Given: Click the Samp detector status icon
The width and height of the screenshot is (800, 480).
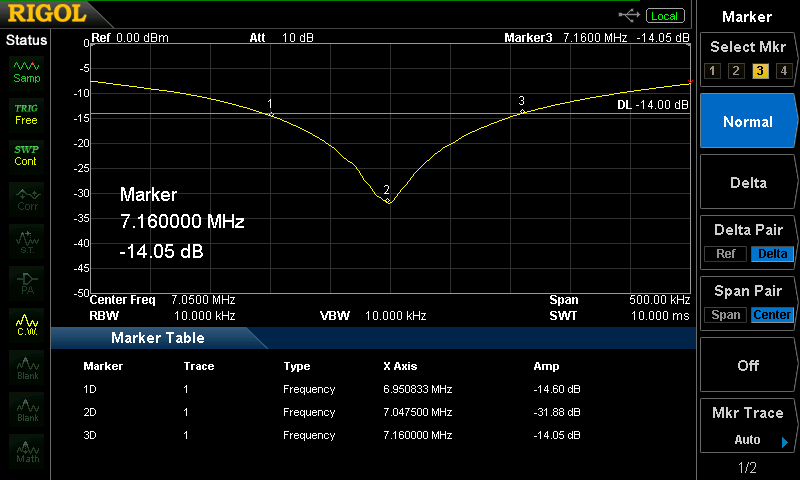Looking at the screenshot, I should (27, 72).
